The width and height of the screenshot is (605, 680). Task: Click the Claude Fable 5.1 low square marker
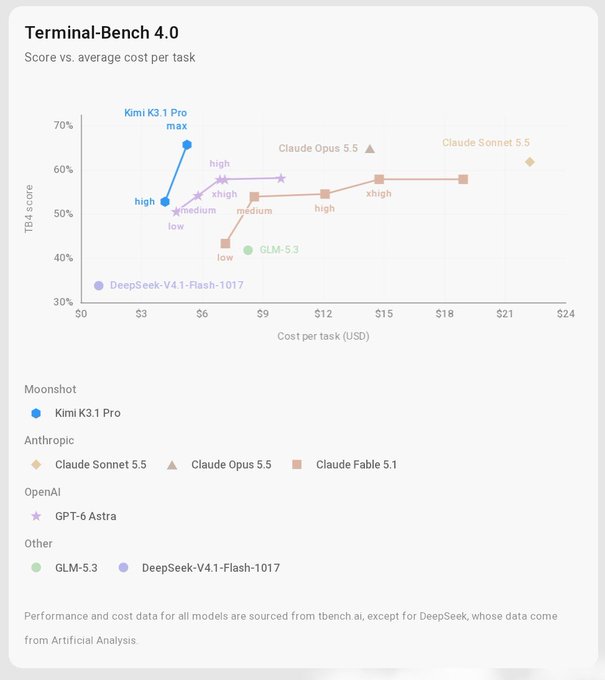[225, 244]
